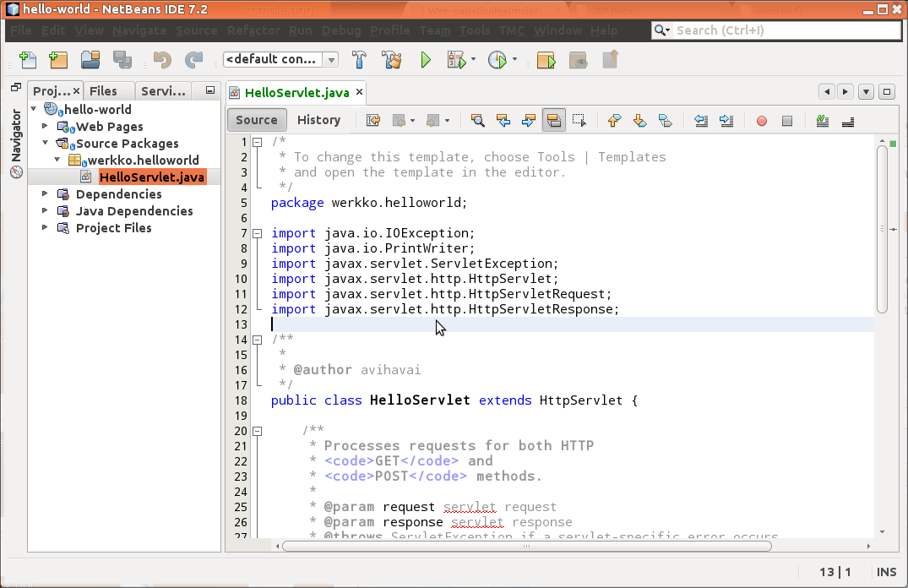The image size is (908, 588).
Task: Expand the Dependencies tree node
Action: 46,194
